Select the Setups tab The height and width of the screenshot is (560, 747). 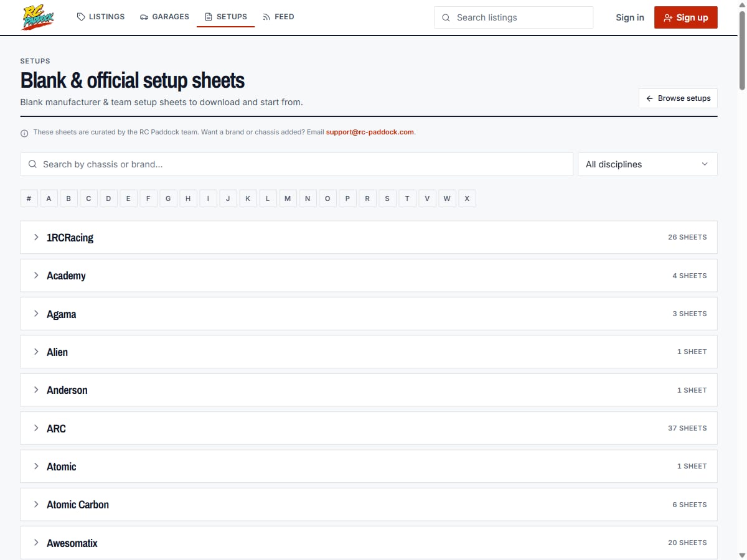tap(226, 17)
